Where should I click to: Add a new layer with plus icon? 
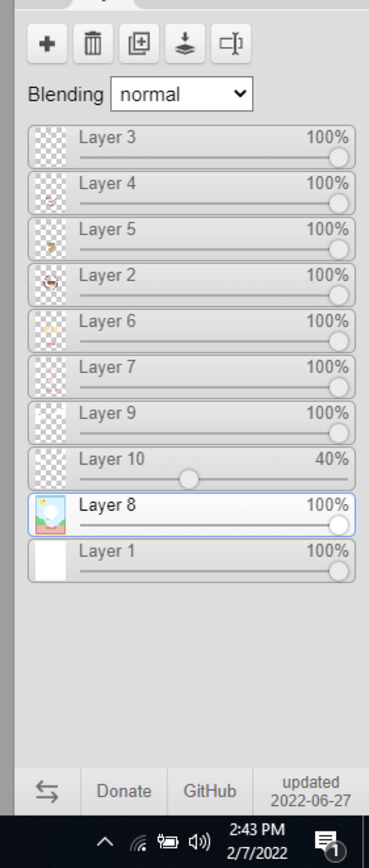47,44
